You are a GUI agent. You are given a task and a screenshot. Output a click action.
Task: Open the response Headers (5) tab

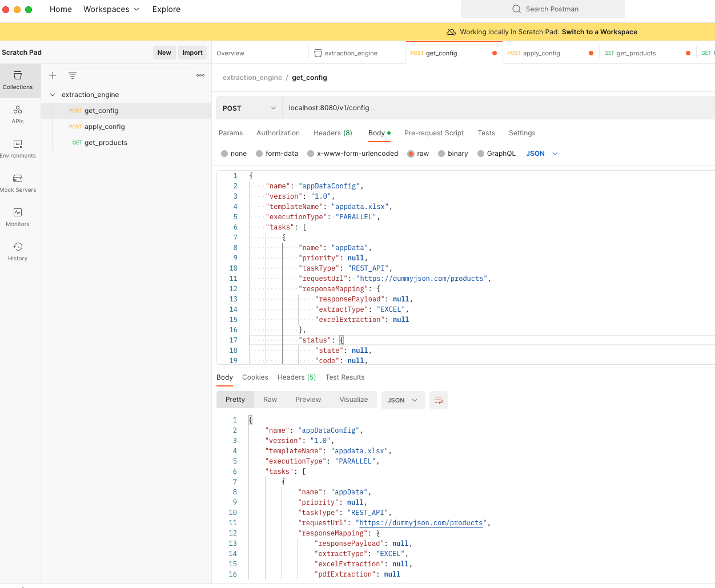(x=296, y=377)
